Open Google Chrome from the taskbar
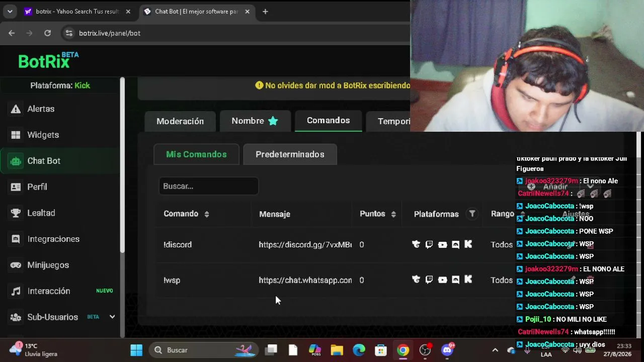644x362 pixels. tap(403, 350)
